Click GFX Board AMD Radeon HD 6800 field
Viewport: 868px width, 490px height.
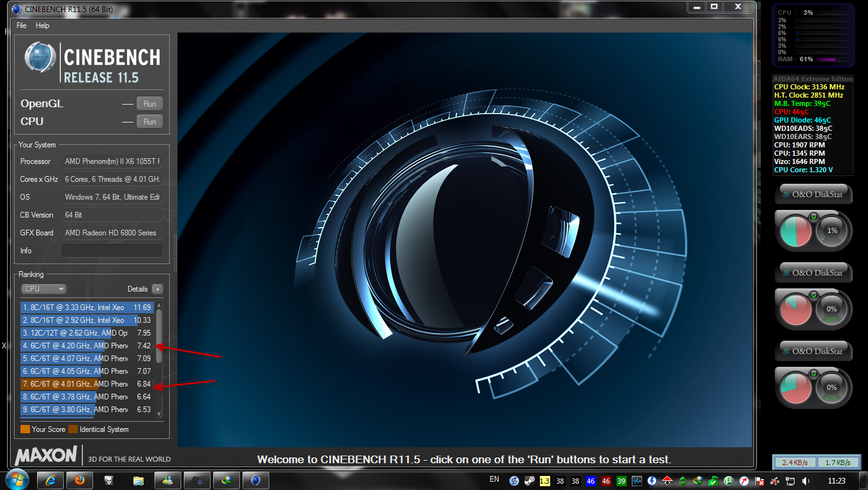[x=112, y=233]
